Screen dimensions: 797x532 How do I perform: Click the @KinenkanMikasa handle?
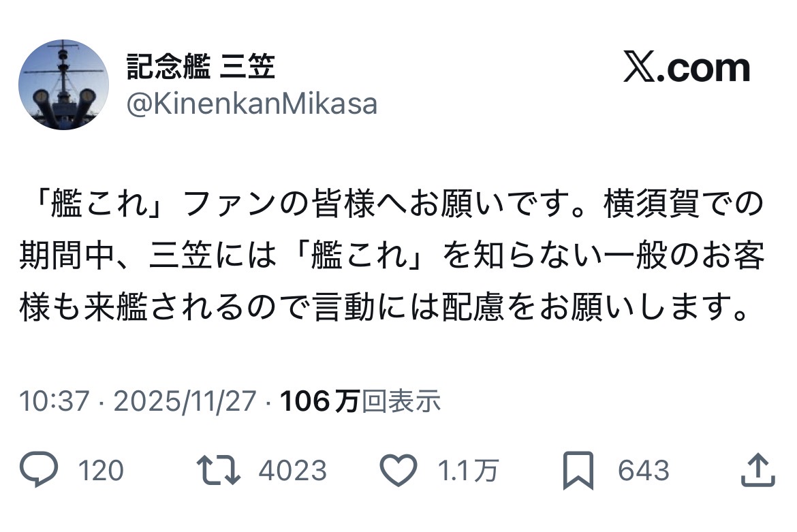point(252,104)
